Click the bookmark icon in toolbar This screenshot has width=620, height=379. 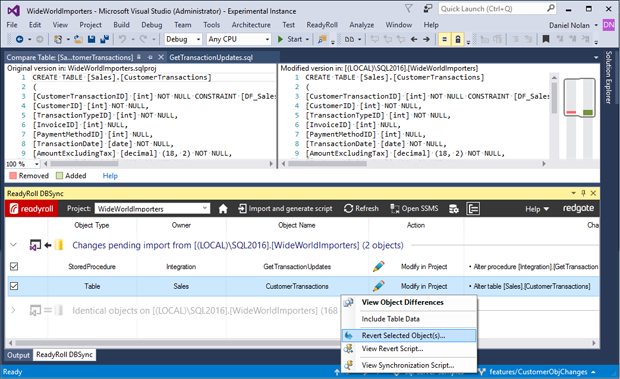(546, 39)
